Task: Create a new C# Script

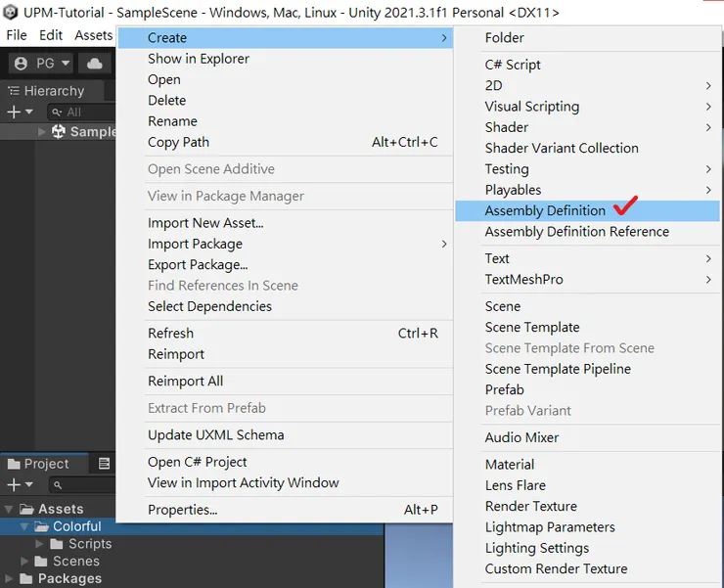Action: (587, 65)
